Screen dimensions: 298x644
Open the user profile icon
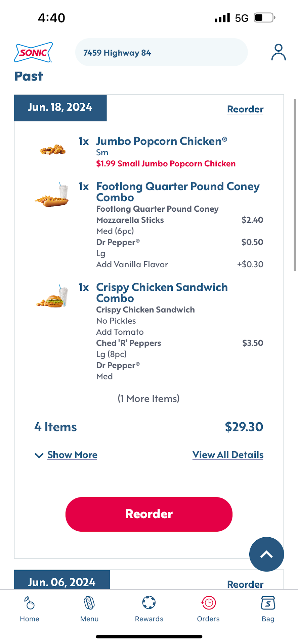click(x=278, y=52)
